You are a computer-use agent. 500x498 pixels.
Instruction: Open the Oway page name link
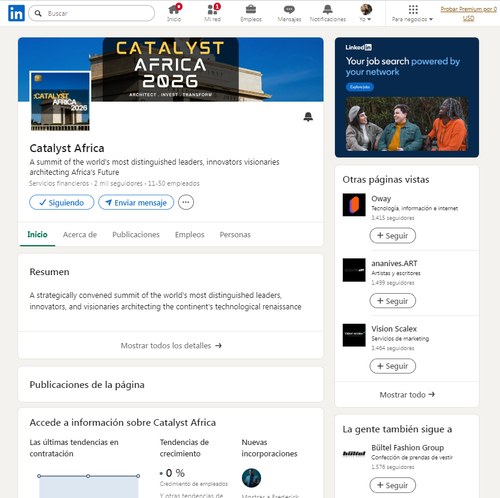(381, 199)
